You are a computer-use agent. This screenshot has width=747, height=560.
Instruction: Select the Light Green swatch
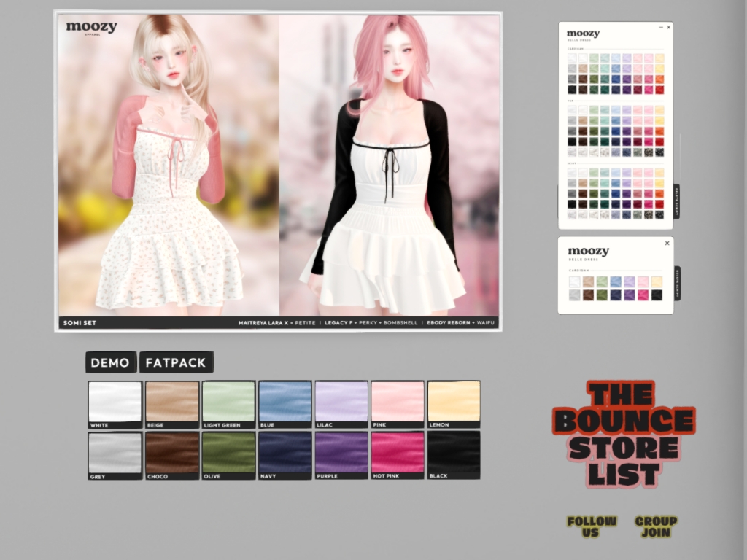tap(228, 405)
